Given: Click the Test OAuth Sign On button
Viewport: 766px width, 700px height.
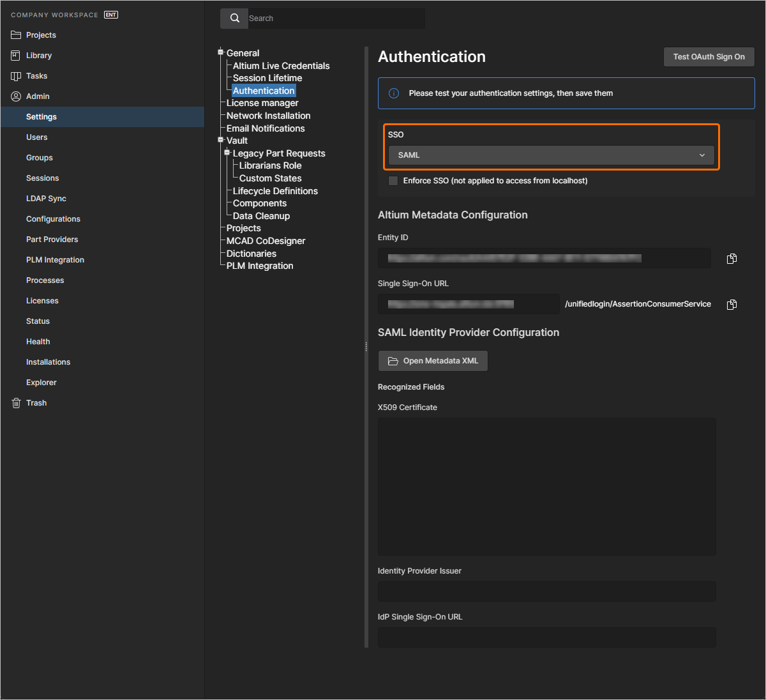Looking at the screenshot, I should [x=709, y=57].
